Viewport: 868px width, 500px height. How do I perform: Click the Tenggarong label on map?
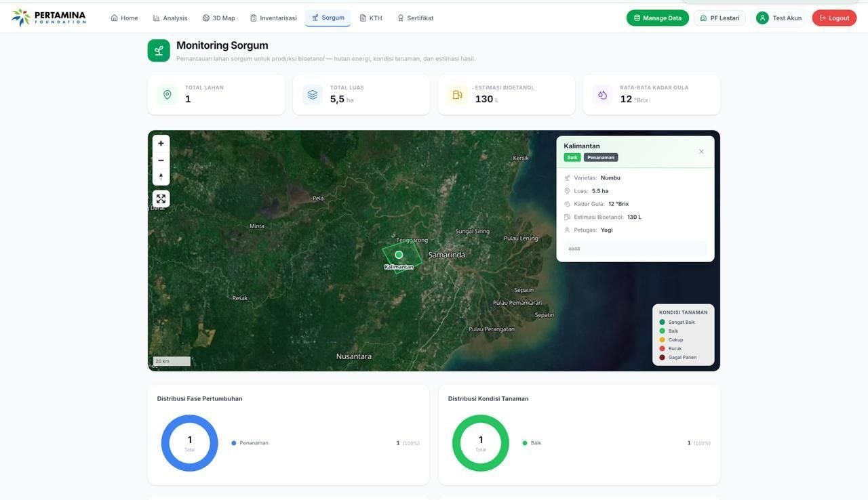click(412, 241)
